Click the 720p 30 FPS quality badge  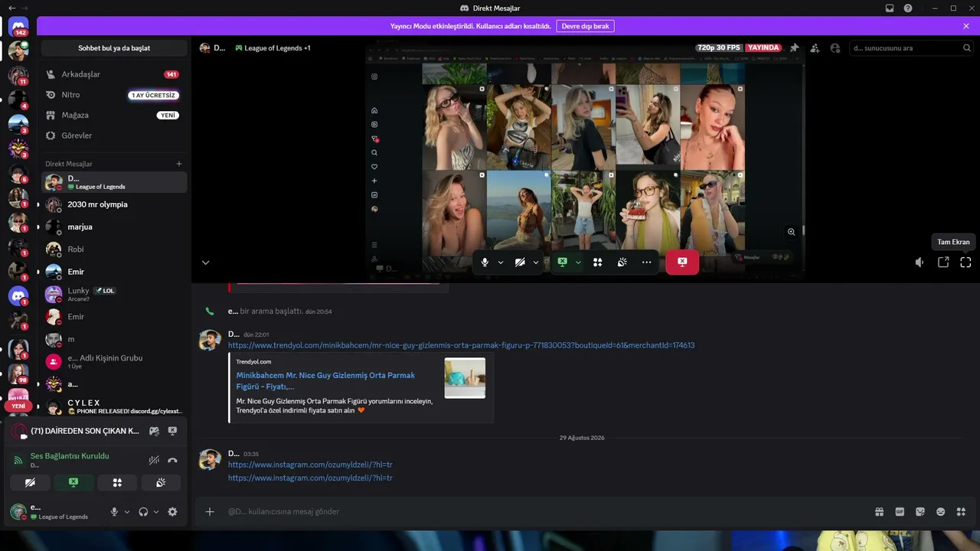(x=719, y=47)
